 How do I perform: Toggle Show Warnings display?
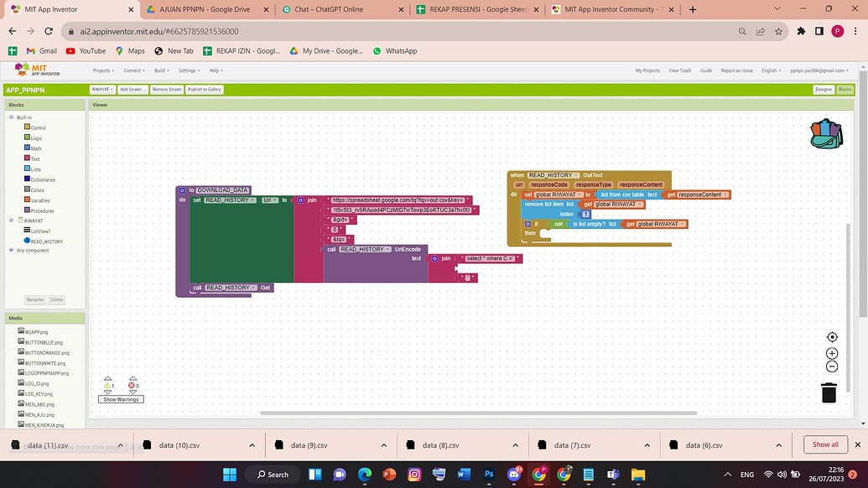tap(120, 399)
